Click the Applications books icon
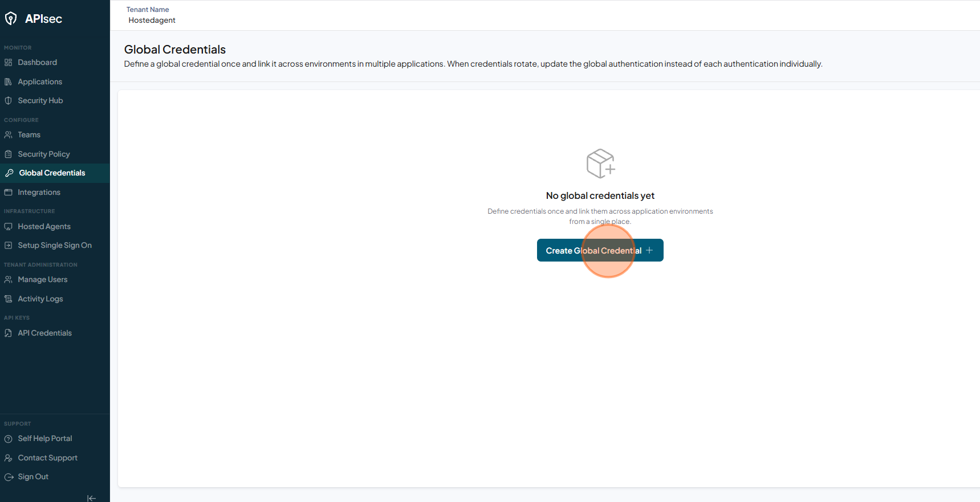980x502 pixels. coord(9,82)
